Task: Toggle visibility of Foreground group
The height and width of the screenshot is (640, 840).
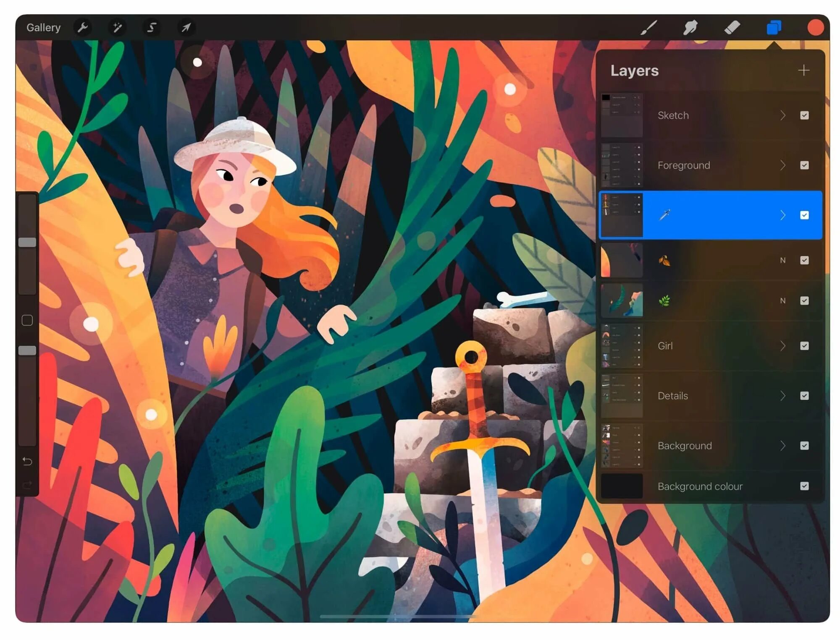Action: (x=804, y=165)
